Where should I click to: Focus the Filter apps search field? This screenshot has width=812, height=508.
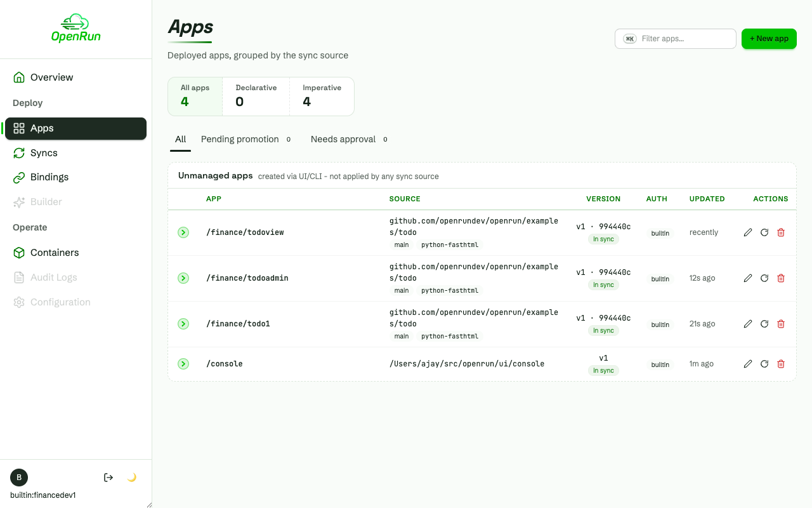(x=676, y=39)
